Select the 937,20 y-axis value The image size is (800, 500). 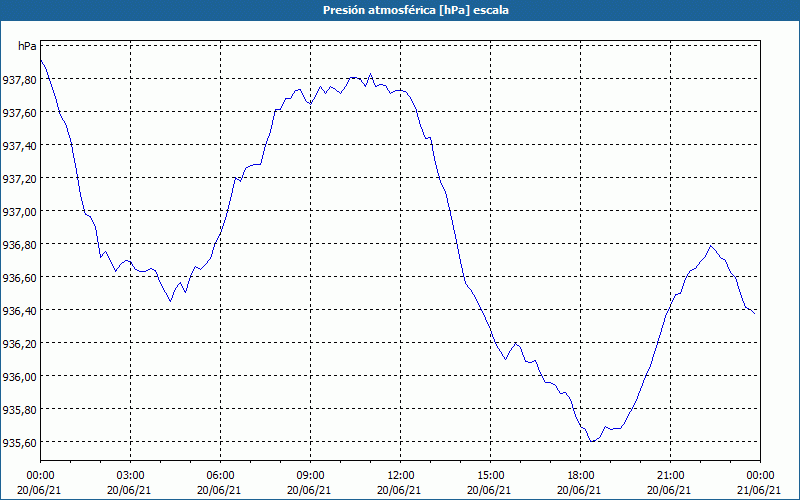19,179
